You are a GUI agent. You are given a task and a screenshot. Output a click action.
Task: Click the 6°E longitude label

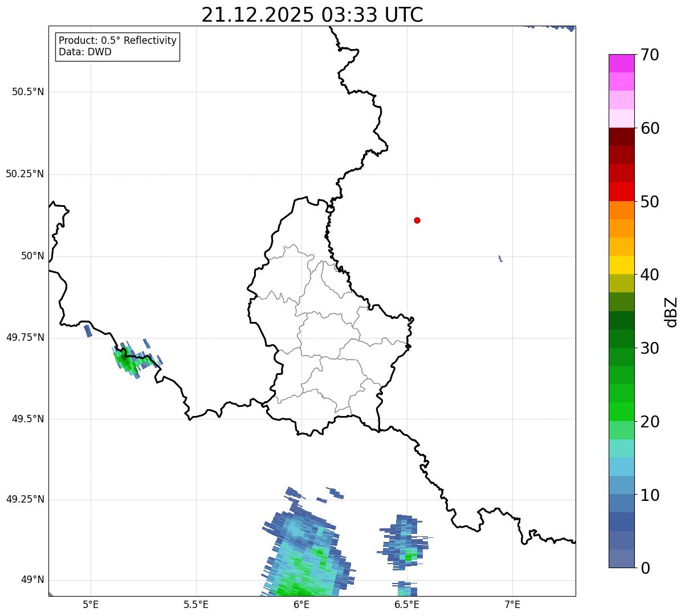(302, 604)
